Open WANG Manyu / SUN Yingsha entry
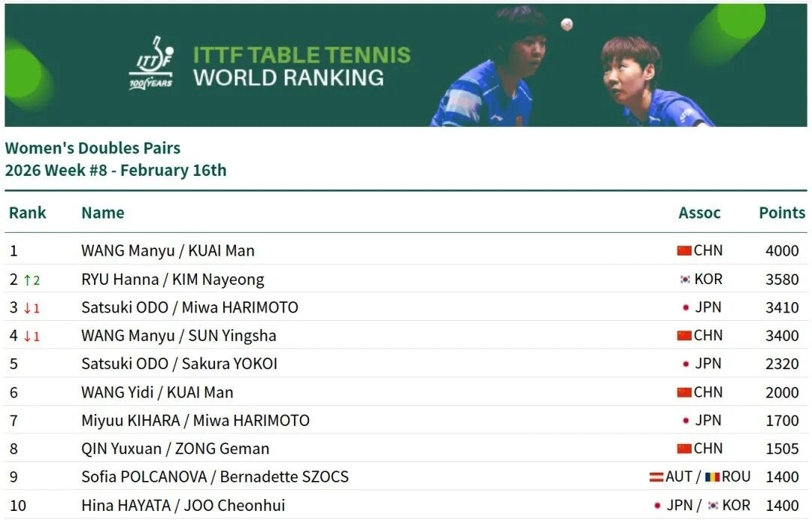The height and width of the screenshot is (520, 812). coord(179,336)
